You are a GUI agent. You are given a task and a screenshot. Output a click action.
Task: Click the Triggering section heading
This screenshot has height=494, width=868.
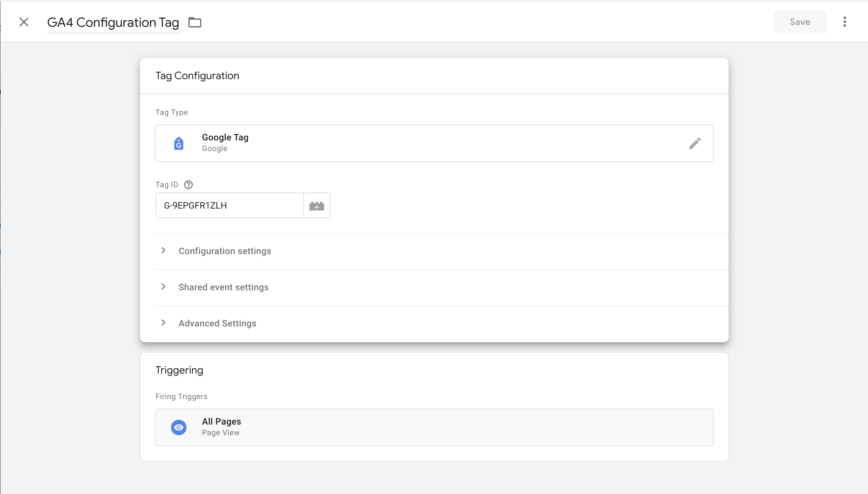pyautogui.click(x=179, y=370)
